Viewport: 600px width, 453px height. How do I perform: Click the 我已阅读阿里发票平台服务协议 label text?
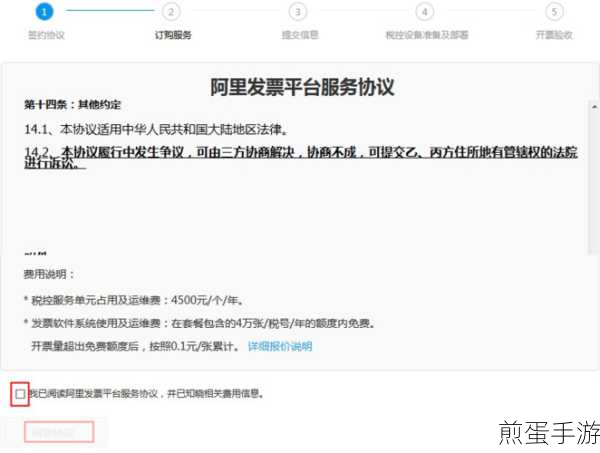[147, 394]
